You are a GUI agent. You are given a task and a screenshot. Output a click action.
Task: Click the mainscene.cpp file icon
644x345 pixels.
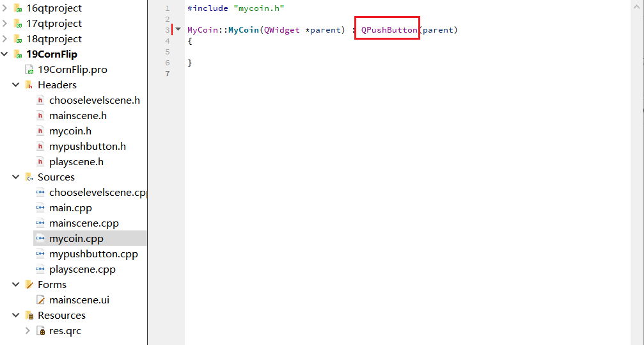(40, 223)
